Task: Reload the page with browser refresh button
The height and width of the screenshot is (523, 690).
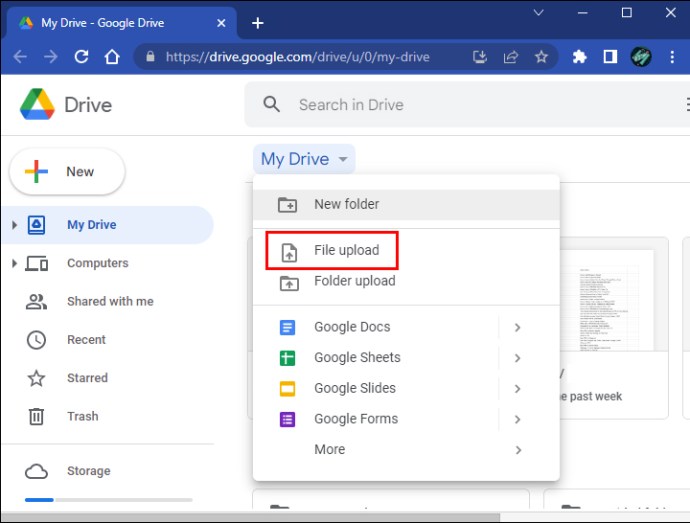Action: pos(81,57)
